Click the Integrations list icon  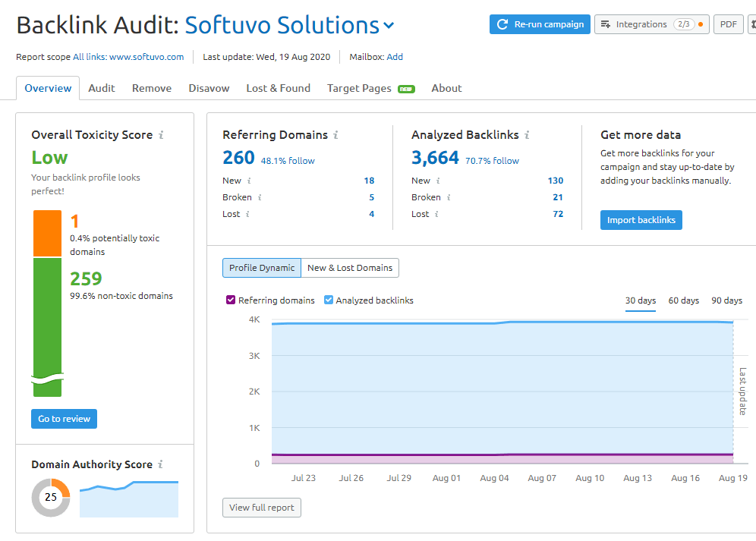click(606, 24)
